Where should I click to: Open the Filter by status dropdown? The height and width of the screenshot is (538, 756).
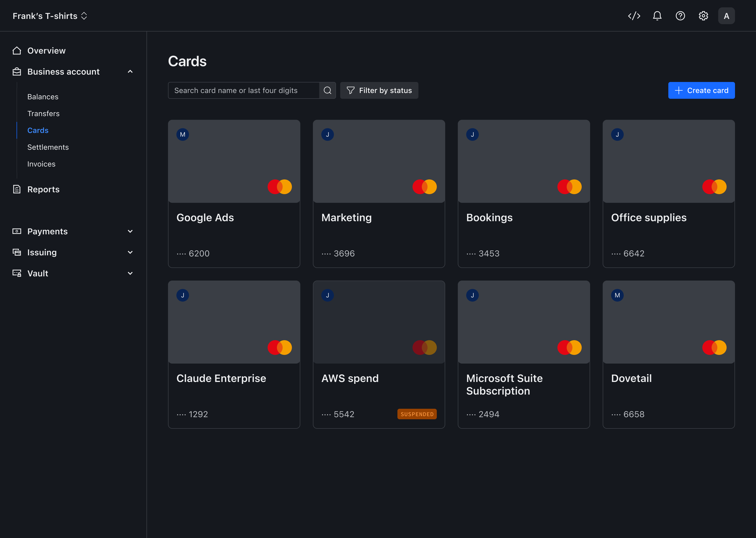379,90
